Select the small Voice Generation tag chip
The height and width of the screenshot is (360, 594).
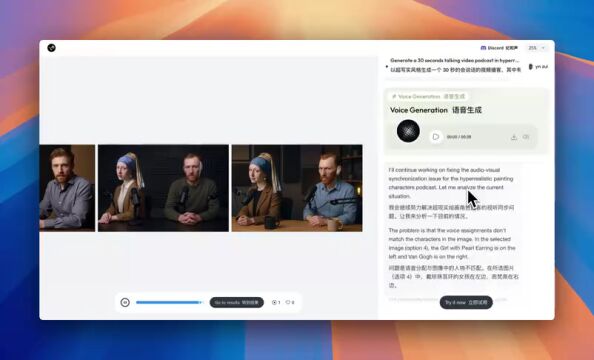click(428, 97)
